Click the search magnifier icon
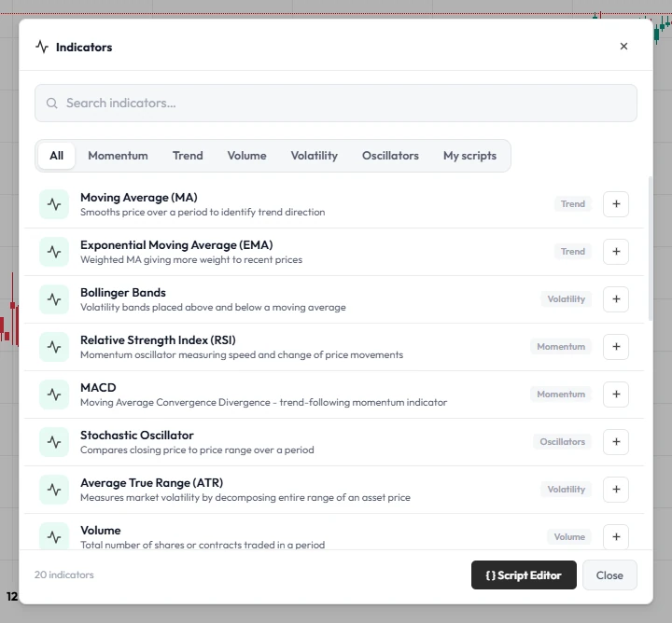The height and width of the screenshot is (623, 672). 52,104
